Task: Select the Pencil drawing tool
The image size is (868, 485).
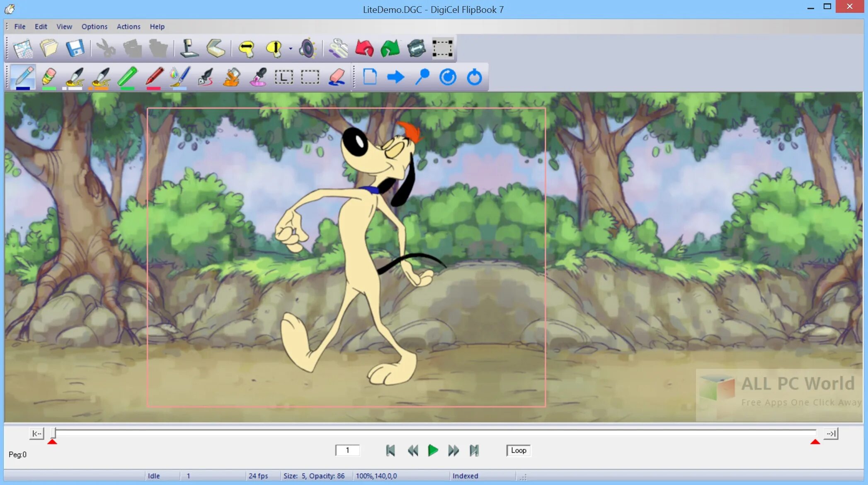Action: pos(23,77)
